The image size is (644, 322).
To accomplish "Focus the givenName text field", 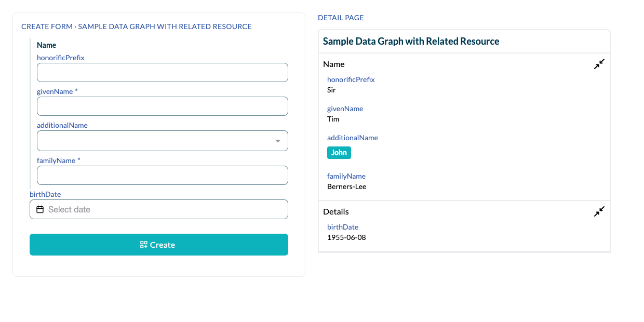I will tap(163, 106).
